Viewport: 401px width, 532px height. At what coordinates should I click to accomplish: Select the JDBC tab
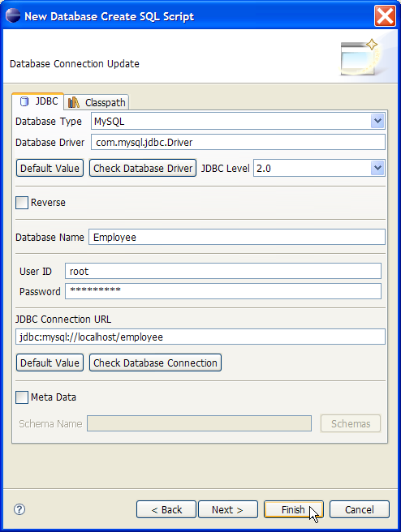click(x=37, y=101)
